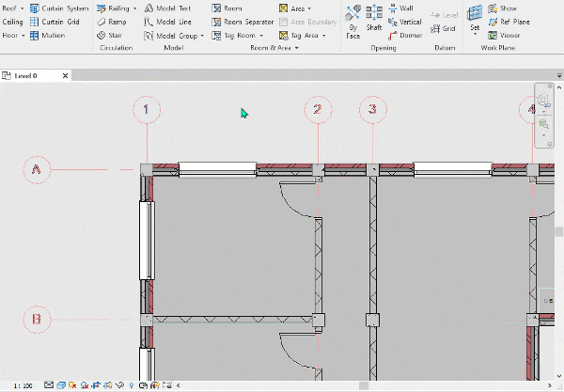The image size is (564, 392).
Task: Toggle Shadows in view control bar
Action: pos(85,385)
